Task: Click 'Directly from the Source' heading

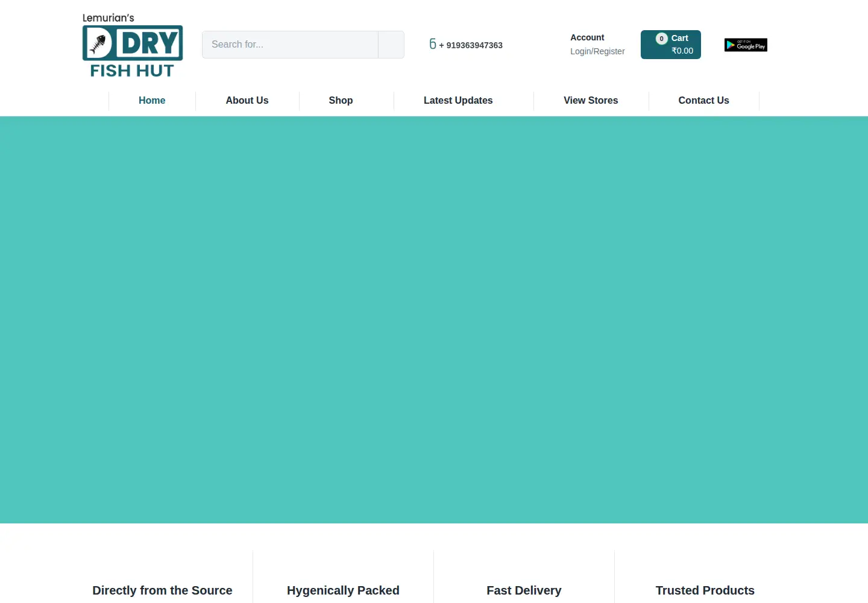Action: pos(162,590)
